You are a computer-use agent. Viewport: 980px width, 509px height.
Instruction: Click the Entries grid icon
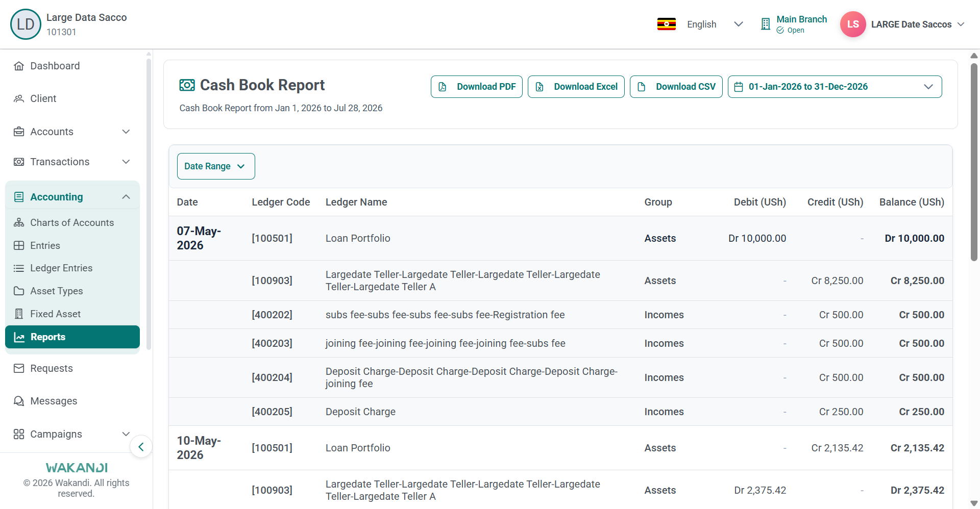19,245
